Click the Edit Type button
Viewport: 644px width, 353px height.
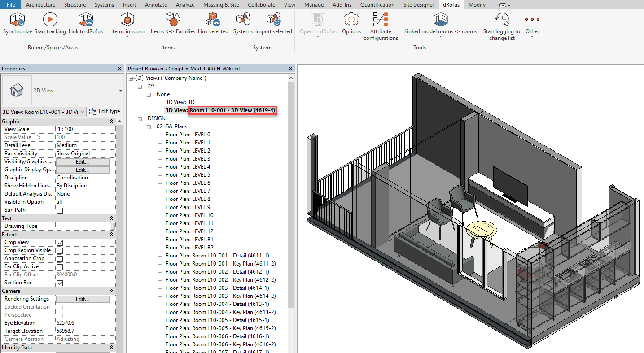pyautogui.click(x=105, y=111)
